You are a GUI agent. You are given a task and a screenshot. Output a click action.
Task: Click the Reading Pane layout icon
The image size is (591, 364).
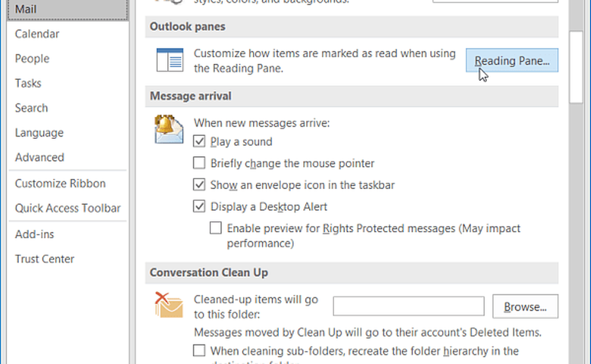click(x=170, y=60)
